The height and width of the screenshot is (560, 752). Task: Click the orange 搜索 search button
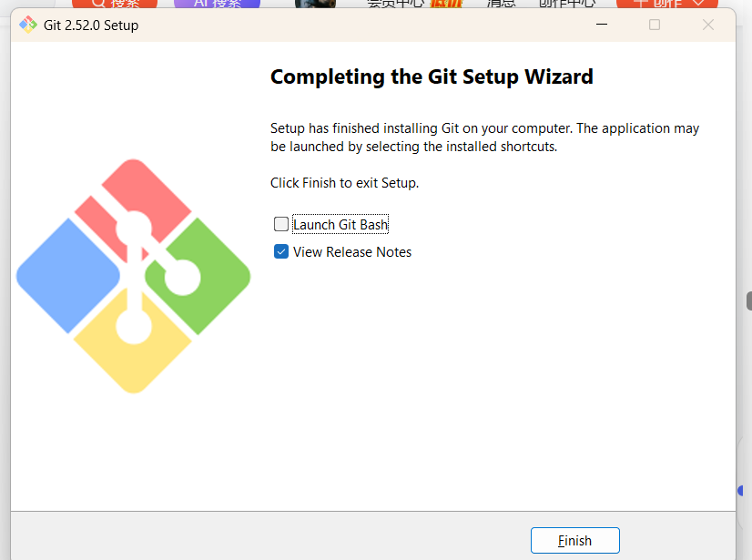(115, 4)
